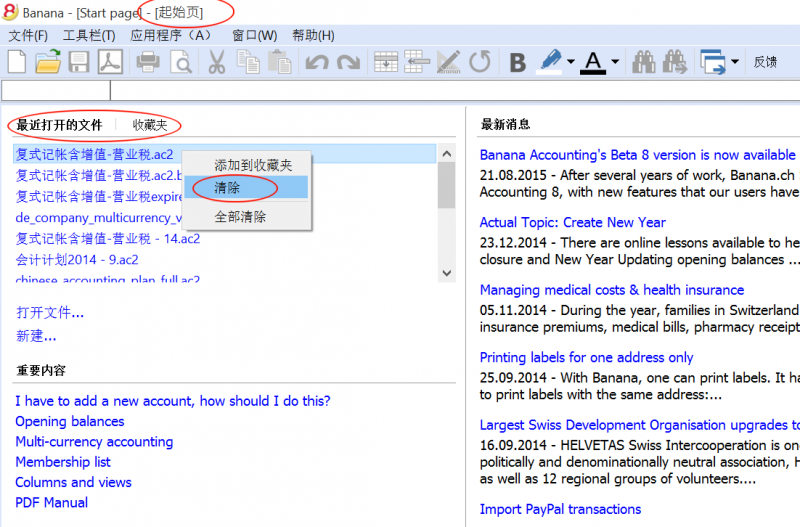The width and height of the screenshot is (800, 527).
Task: Click the 反馈 feedback button
Action: click(x=765, y=62)
